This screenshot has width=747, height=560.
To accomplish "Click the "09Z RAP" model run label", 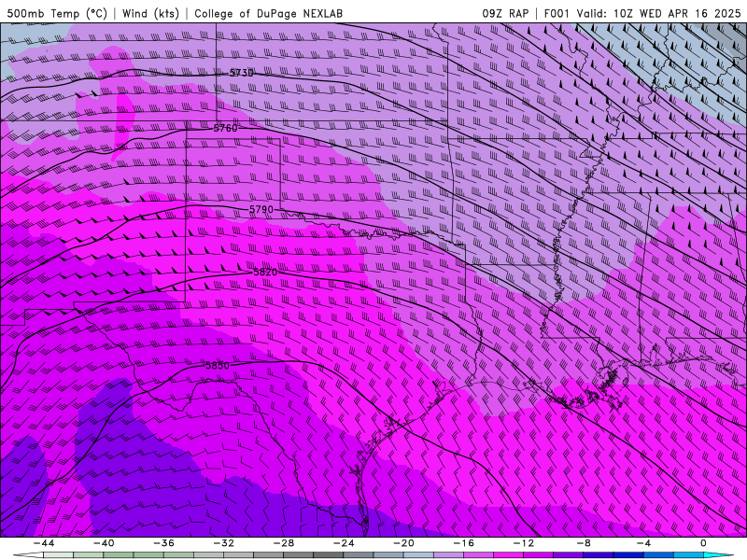I will click(505, 14).
